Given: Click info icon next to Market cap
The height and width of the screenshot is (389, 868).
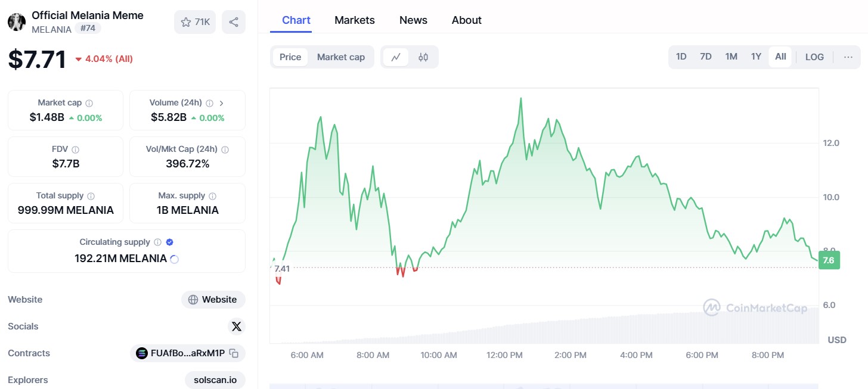Looking at the screenshot, I should coord(89,103).
